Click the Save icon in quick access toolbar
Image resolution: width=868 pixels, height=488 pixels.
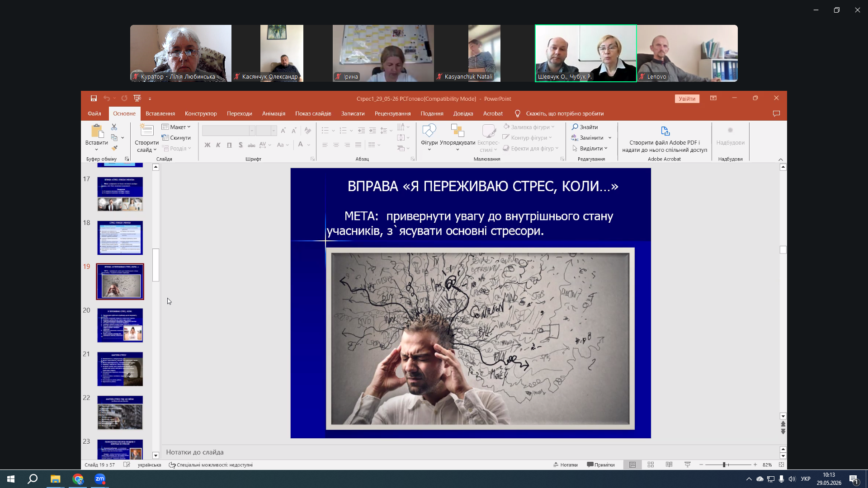click(94, 99)
